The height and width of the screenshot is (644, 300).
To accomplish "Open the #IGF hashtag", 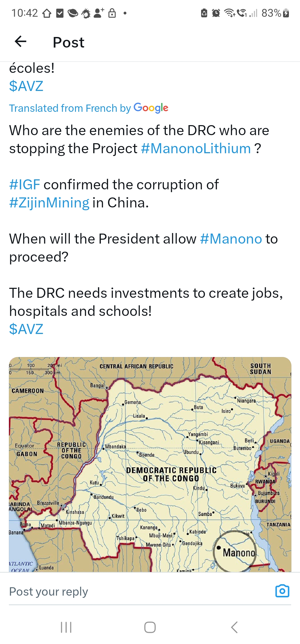I will [25, 185].
